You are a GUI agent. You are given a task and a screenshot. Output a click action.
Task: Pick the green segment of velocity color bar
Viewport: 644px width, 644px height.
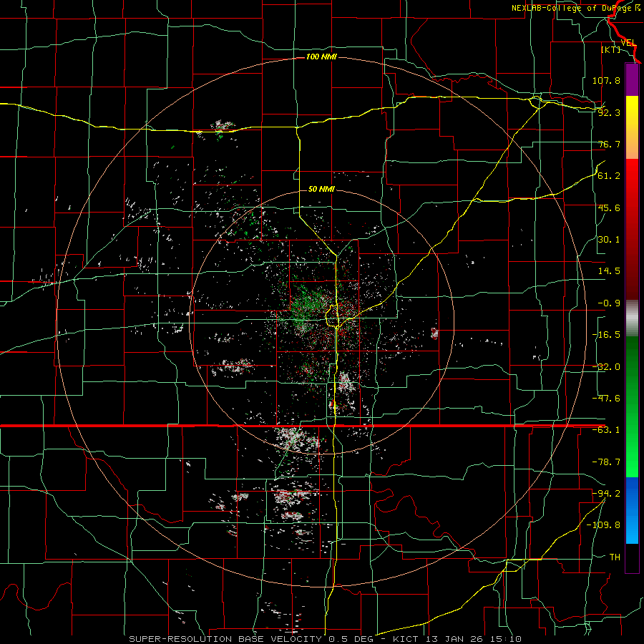click(632, 407)
